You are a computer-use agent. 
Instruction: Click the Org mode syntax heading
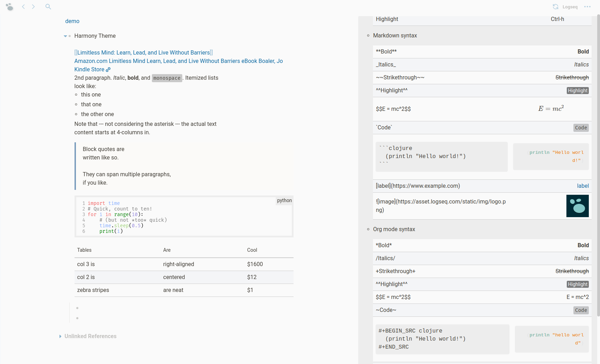pyautogui.click(x=394, y=229)
